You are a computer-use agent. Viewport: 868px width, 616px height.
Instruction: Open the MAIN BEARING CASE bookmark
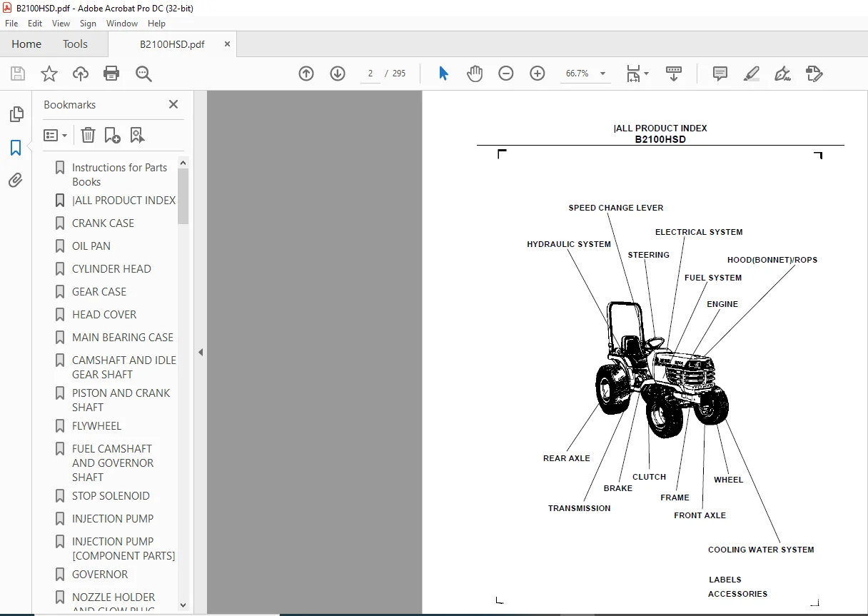[x=123, y=338]
